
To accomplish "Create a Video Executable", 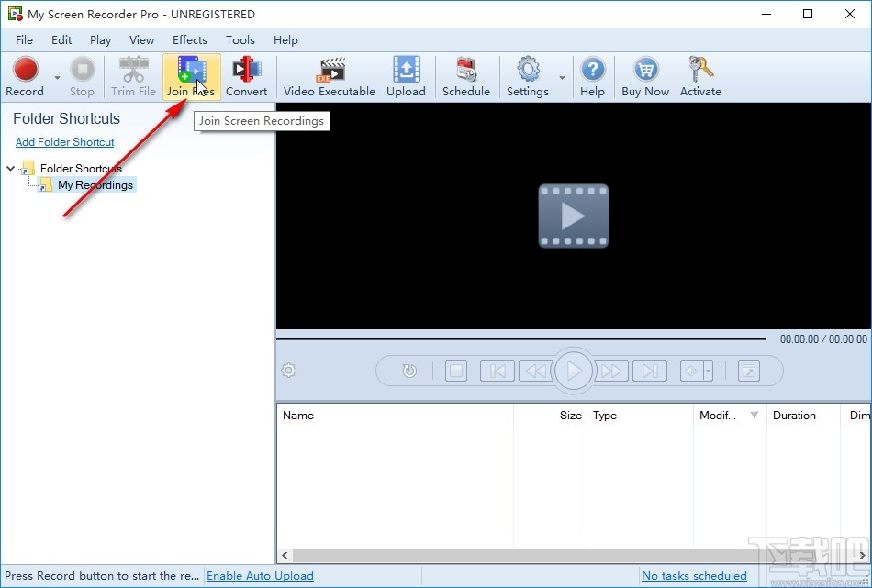I will 330,77.
